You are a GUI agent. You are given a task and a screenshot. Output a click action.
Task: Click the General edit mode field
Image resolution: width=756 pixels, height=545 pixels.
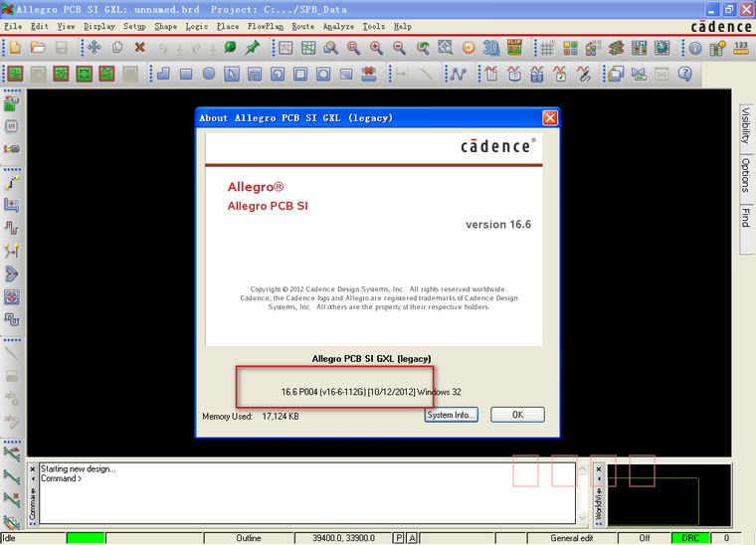click(572, 538)
